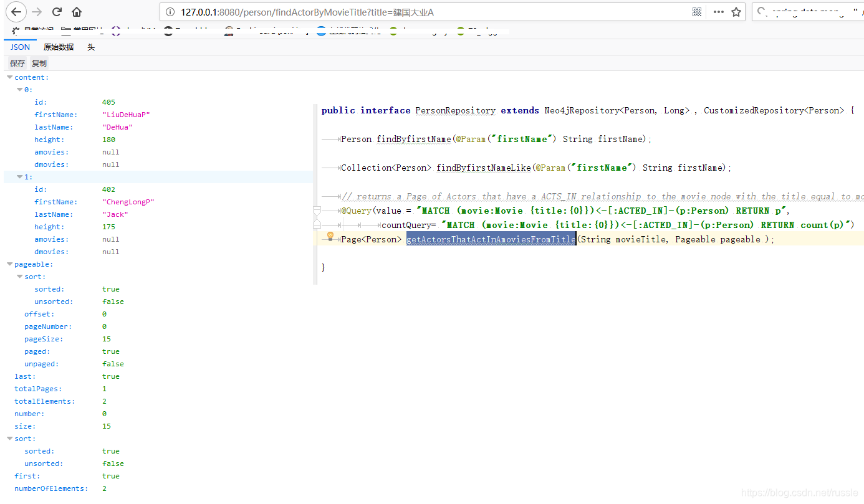This screenshot has width=864, height=504.
Task: Select the last key
Action: point(25,376)
